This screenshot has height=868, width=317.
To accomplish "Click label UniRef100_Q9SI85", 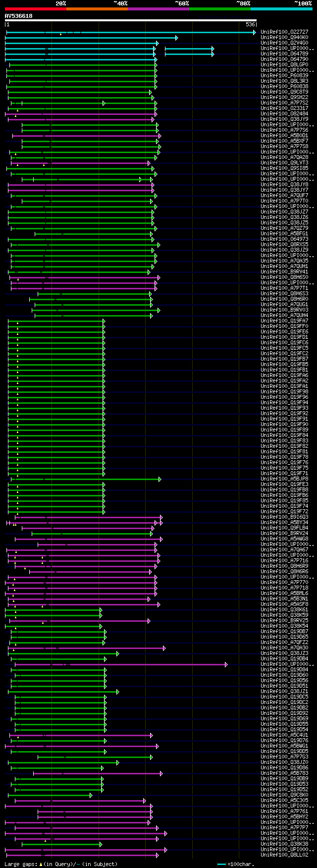I will tap(284, 168).
